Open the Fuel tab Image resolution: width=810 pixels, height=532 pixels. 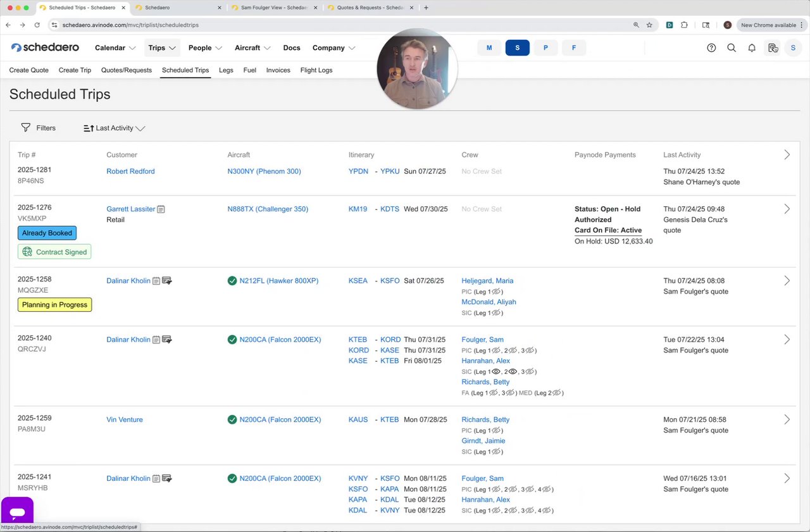pos(250,70)
